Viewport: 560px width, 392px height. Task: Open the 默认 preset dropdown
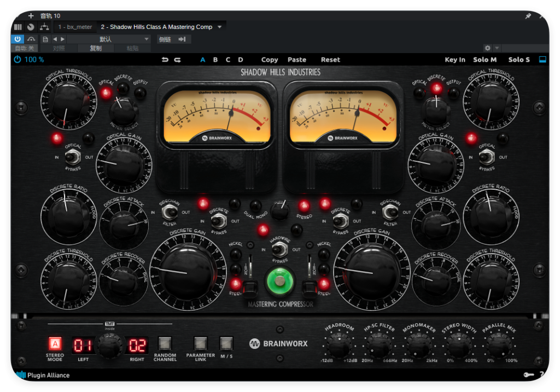click(x=109, y=39)
